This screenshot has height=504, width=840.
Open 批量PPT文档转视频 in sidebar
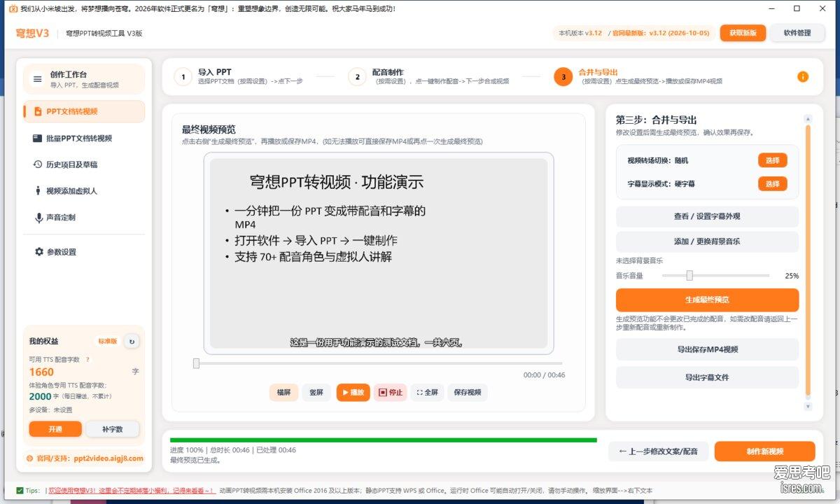pyautogui.click(x=84, y=139)
